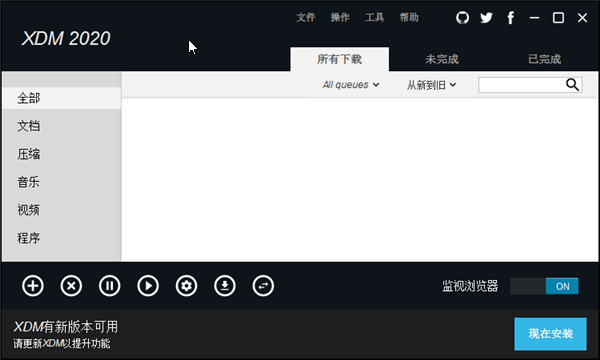The width and height of the screenshot is (600, 360).
Task: Open the 帮助 menu
Action: coord(409,18)
